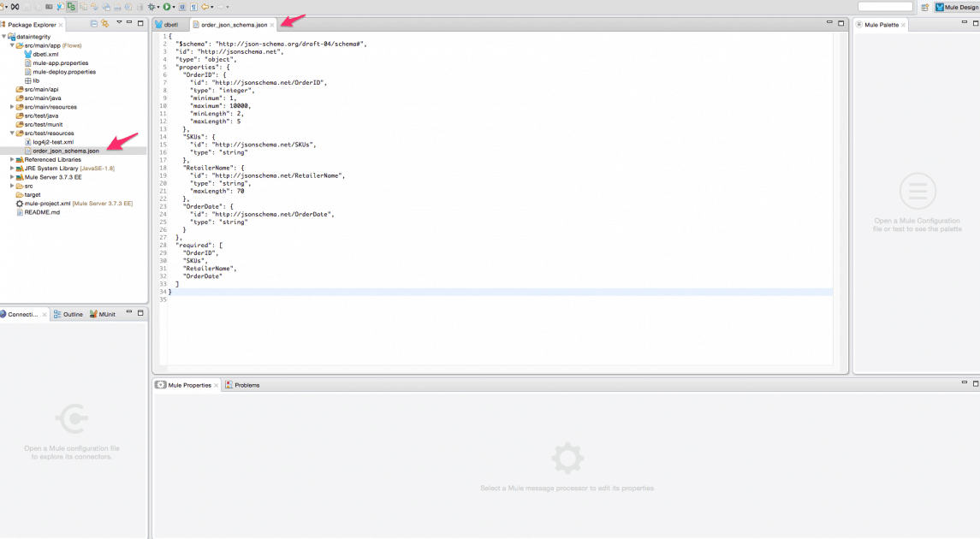Click the Debug toolbar icon
The width and height of the screenshot is (980, 539).
coord(151,6)
